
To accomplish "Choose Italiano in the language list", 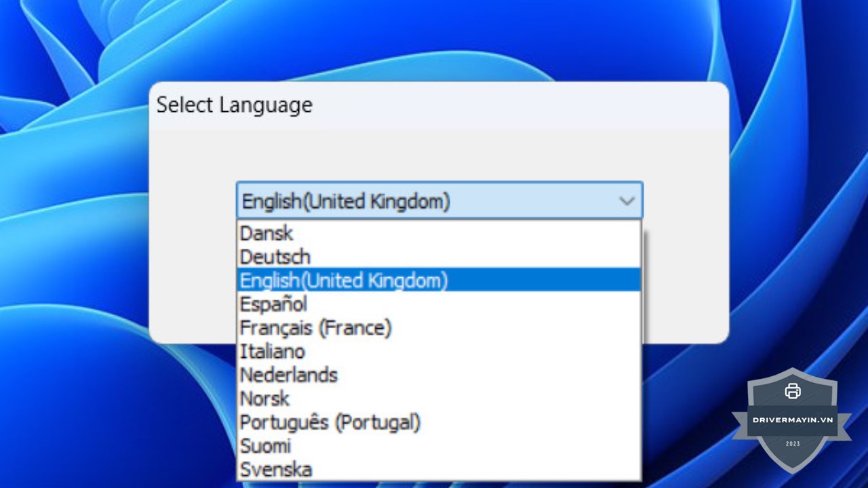I will [273, 351].
